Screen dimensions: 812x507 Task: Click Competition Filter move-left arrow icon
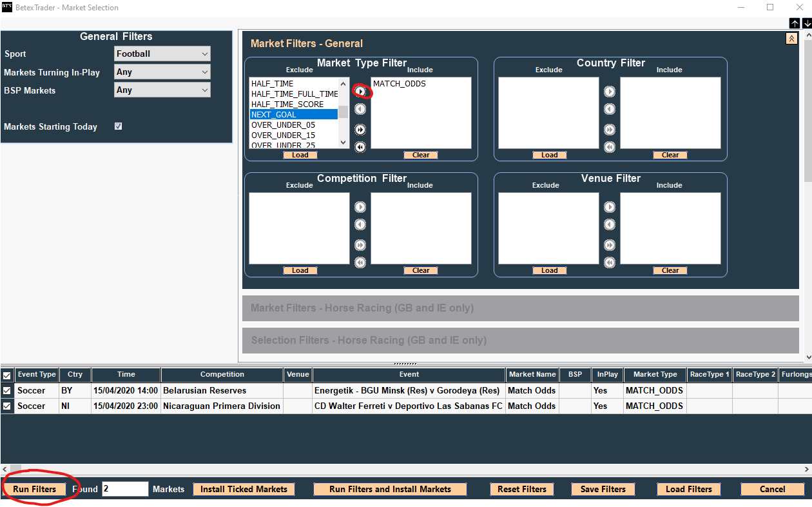[360, 224]
